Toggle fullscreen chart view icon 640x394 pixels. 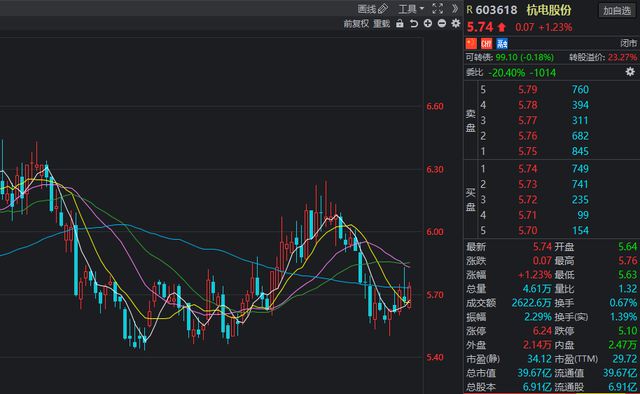(x=438, y=9)
